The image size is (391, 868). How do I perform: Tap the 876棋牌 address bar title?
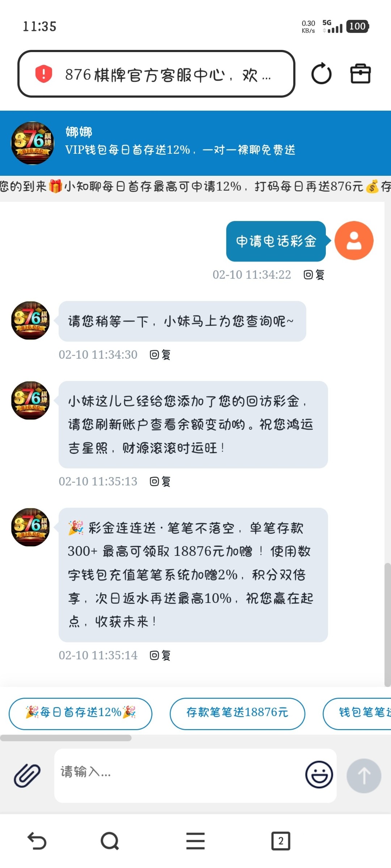[168, 75]
